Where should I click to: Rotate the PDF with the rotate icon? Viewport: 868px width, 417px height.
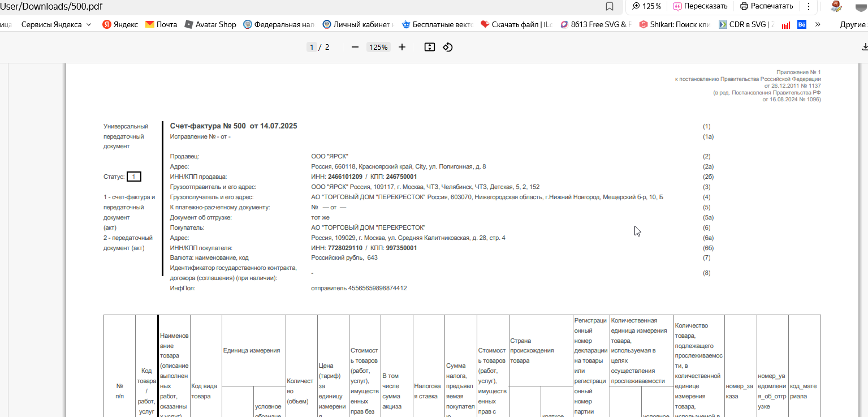click(x=448, y=48)
